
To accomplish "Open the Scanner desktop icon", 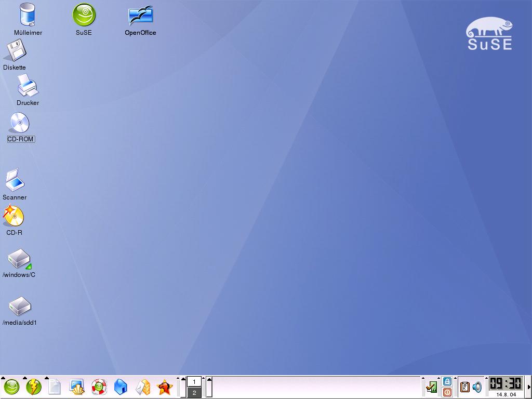I will tap(15, 181).
